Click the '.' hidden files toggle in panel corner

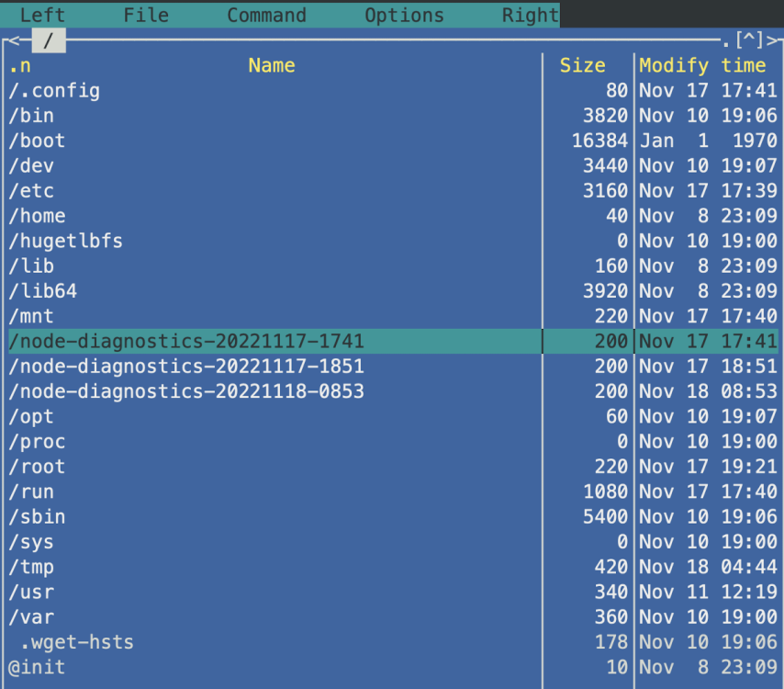click(x=726, y=44)
